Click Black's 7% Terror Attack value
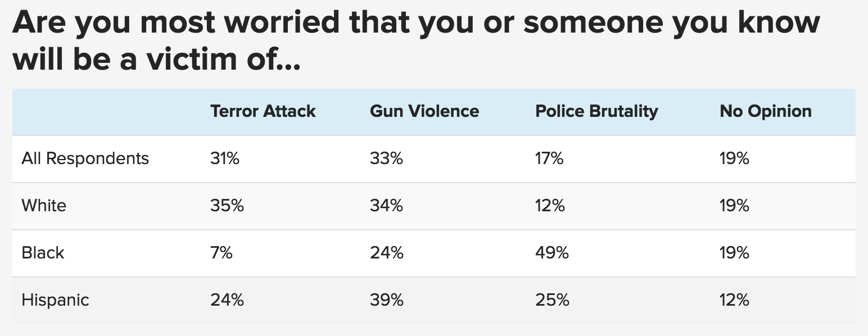The image size is (868, 336). click(x=221, y=253)
